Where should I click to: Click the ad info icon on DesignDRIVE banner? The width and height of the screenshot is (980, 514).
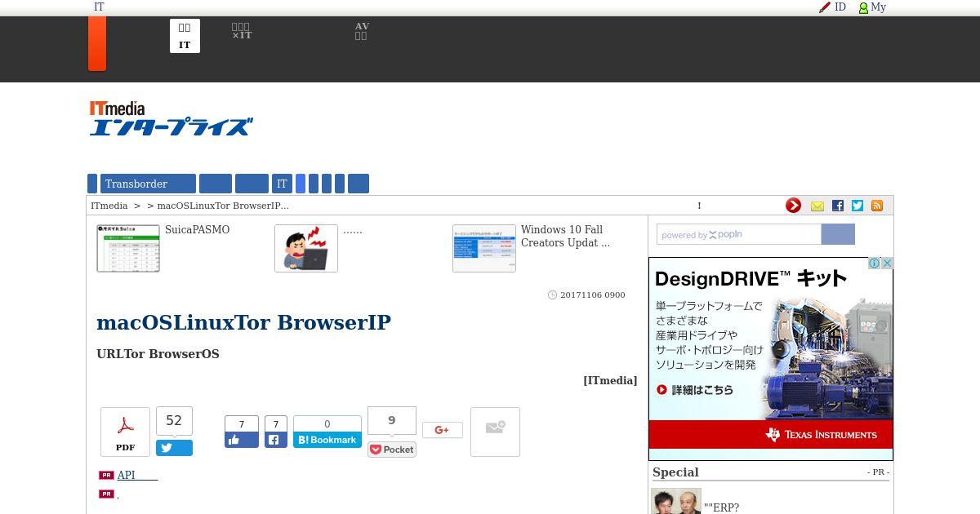coord(874,263)
